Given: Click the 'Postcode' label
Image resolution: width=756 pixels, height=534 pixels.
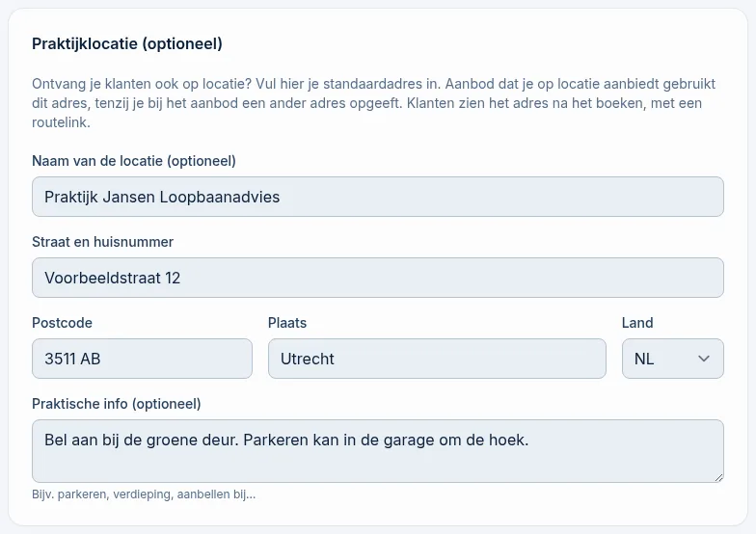Looking at the screenshot, I should click(62, 323).
